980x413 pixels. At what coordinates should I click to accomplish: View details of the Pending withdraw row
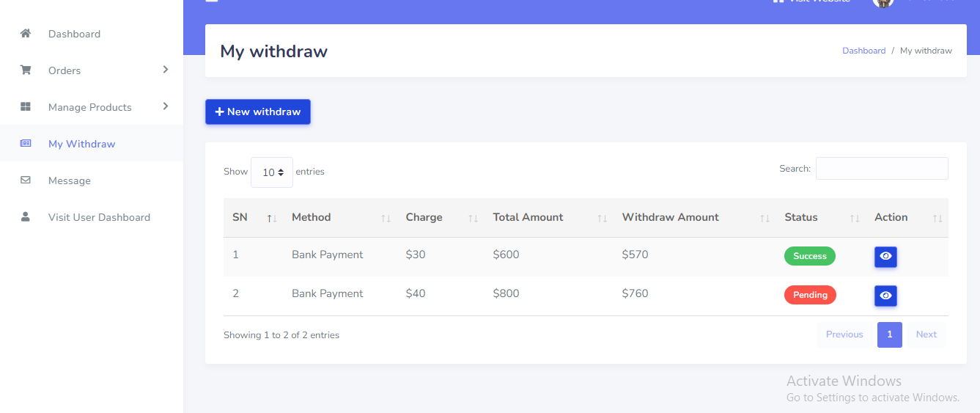point(885,296)
